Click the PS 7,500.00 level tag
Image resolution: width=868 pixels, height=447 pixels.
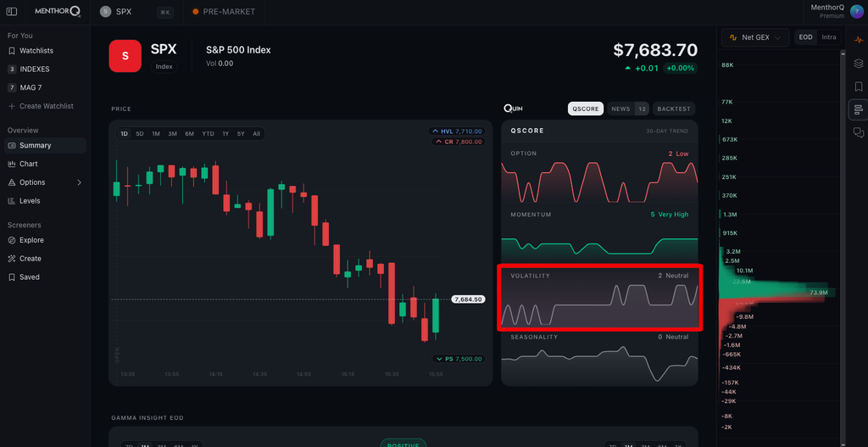[459, 359]
